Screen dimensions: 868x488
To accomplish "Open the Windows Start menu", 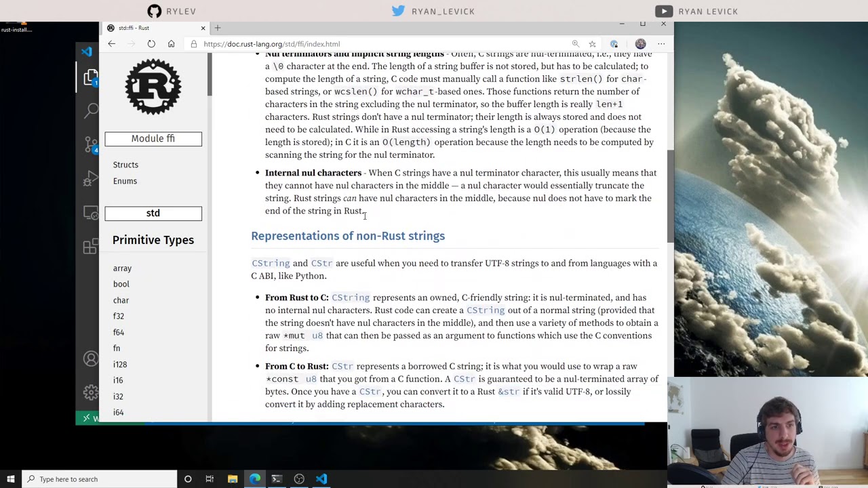I will [x=11, y=479].
